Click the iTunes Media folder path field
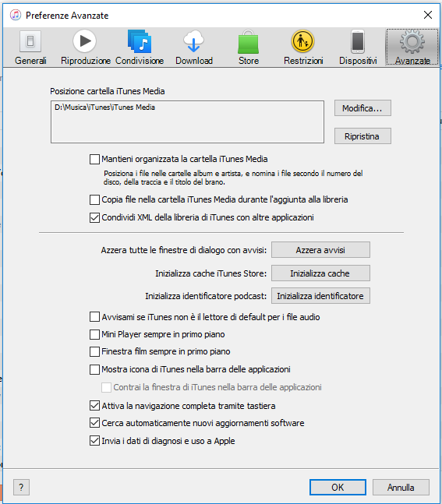The image size is (442, 504). click(x=187, y=122)
